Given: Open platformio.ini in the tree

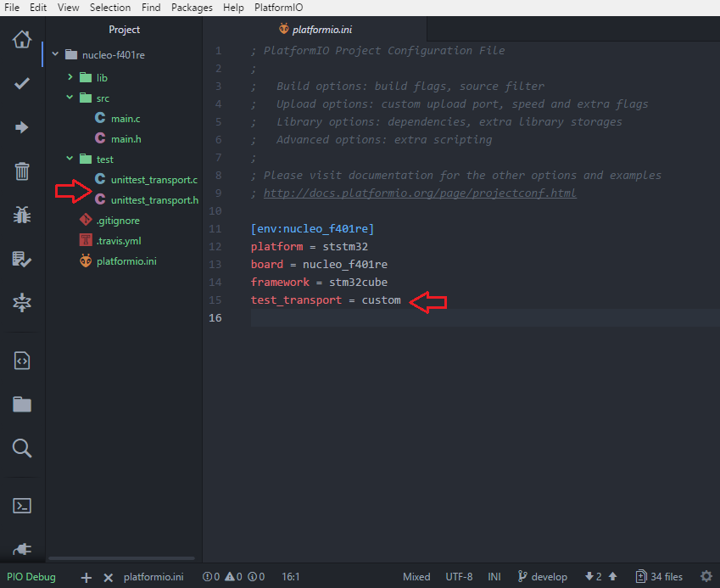Looking at the screenshot, I should tap(126, 261).
